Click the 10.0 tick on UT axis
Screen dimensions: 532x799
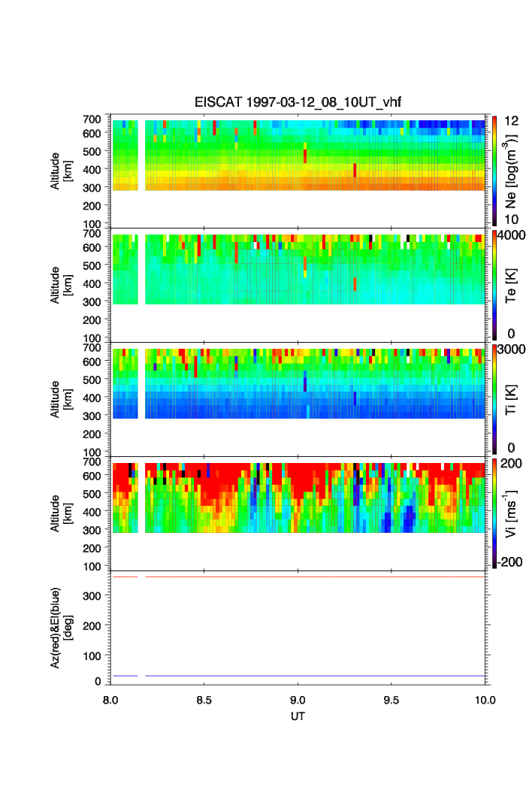(485, 700)
